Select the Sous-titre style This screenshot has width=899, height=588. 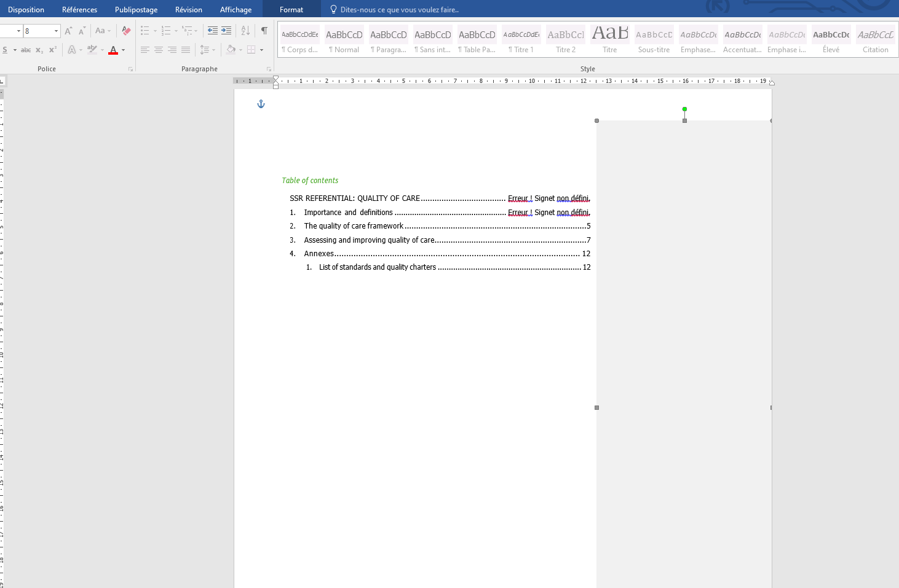click(x=654, y=39)
